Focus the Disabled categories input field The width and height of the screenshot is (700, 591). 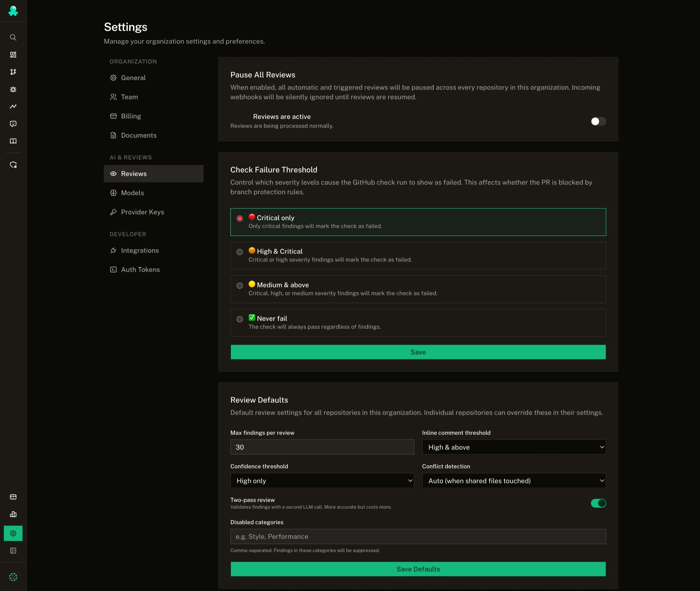point(418,536)
